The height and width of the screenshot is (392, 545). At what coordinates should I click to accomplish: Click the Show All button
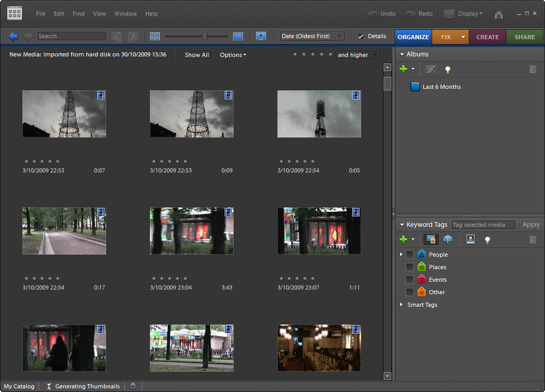tap(197, 55)
